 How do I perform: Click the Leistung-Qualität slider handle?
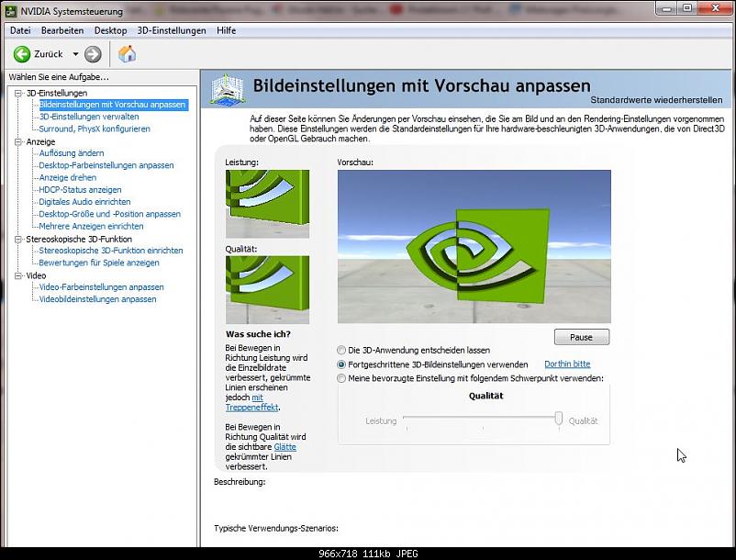(x=558, y=419)
